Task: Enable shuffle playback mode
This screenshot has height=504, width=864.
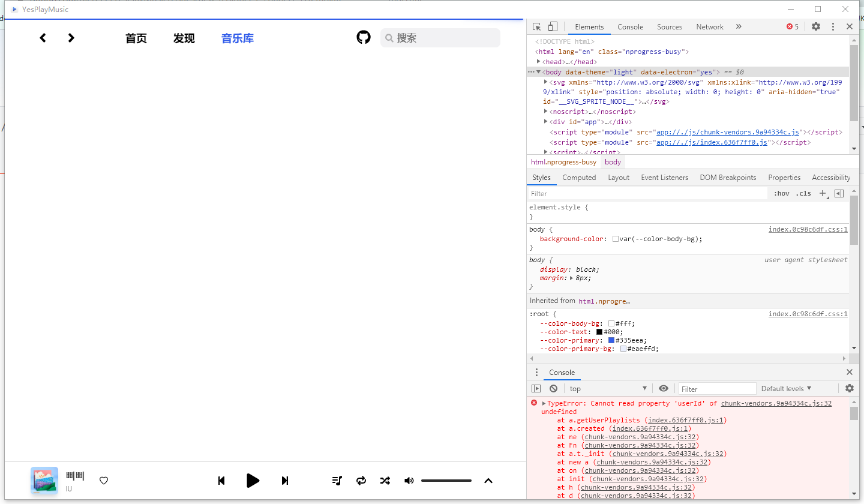Action: click(x=385, y=480)
